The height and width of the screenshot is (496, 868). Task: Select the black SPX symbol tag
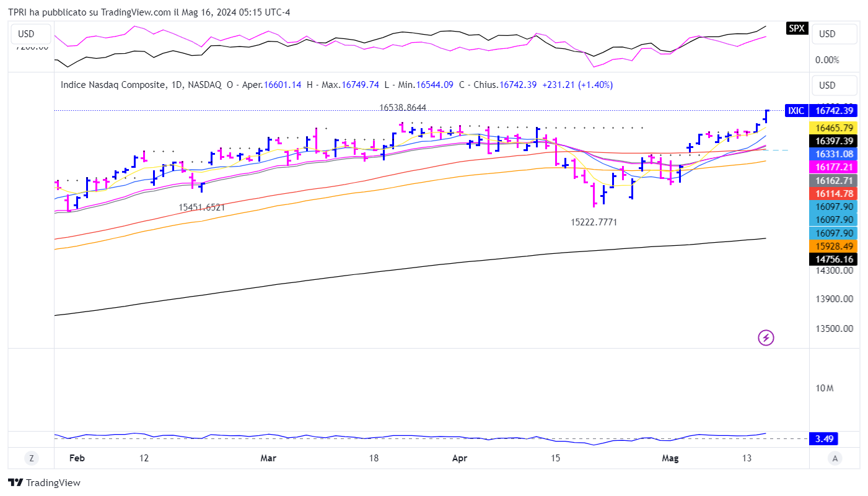pos(797,28)
